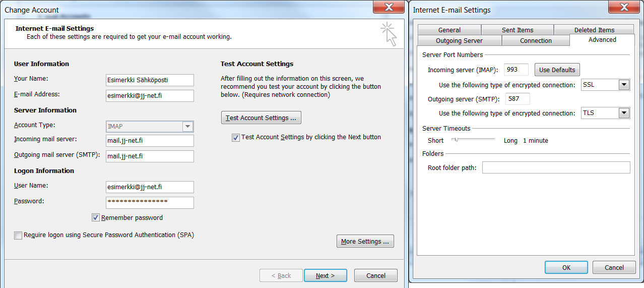Image resolution: width=644 pixels, height=288 pixels.
Task: Adjust the Server Timeouts slider
Action: (455, 140)
